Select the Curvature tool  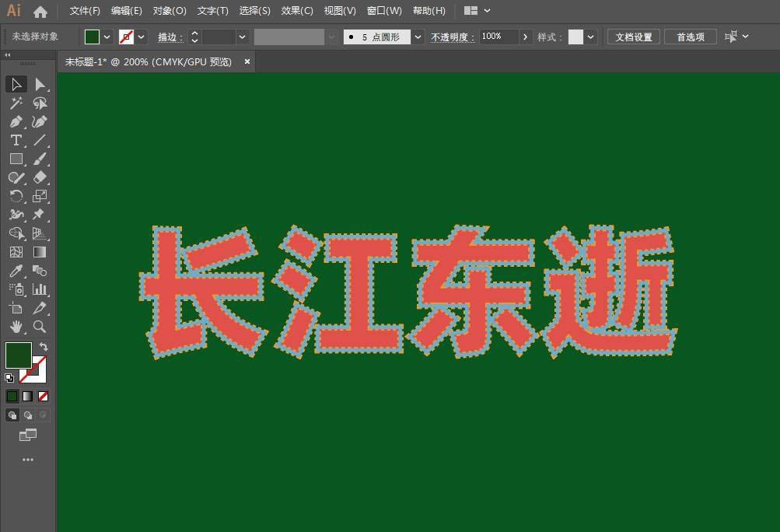pyautogui.click(x=40, y=121)
